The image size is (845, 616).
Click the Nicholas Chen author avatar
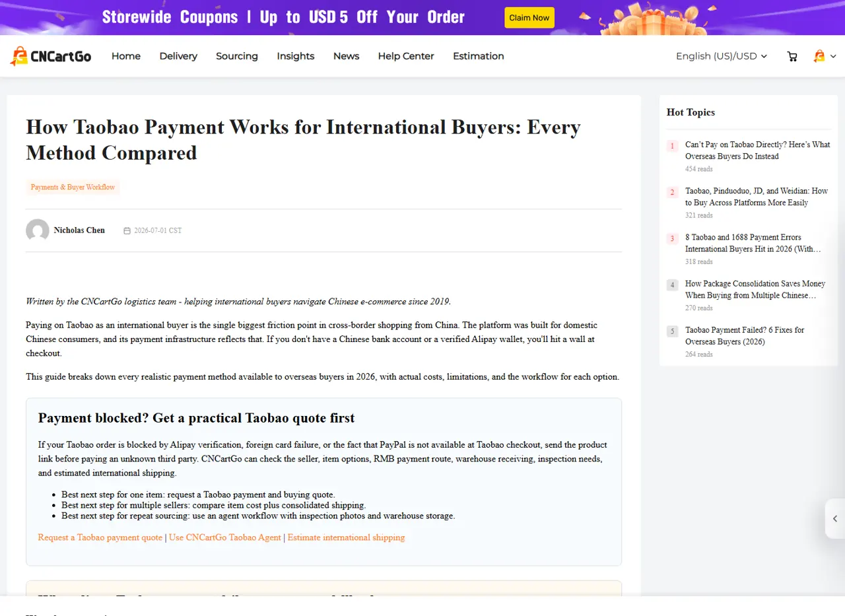coord(38,230)
